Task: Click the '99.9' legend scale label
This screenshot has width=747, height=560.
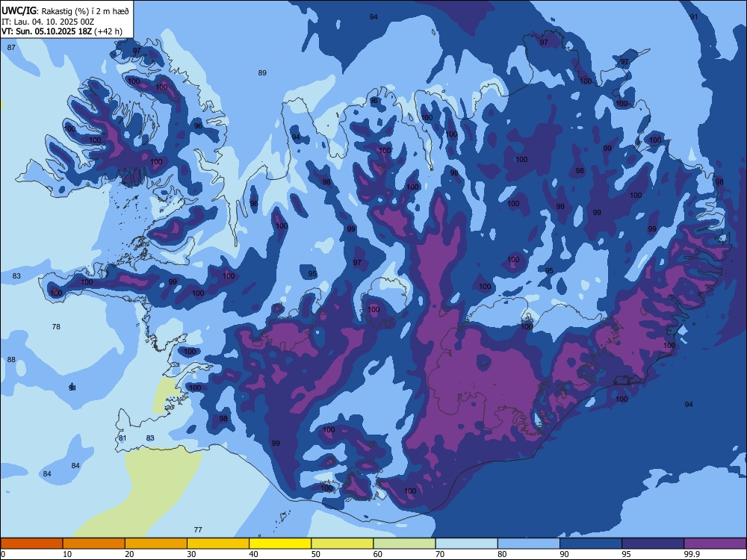Action: click(x=691, y=554)
